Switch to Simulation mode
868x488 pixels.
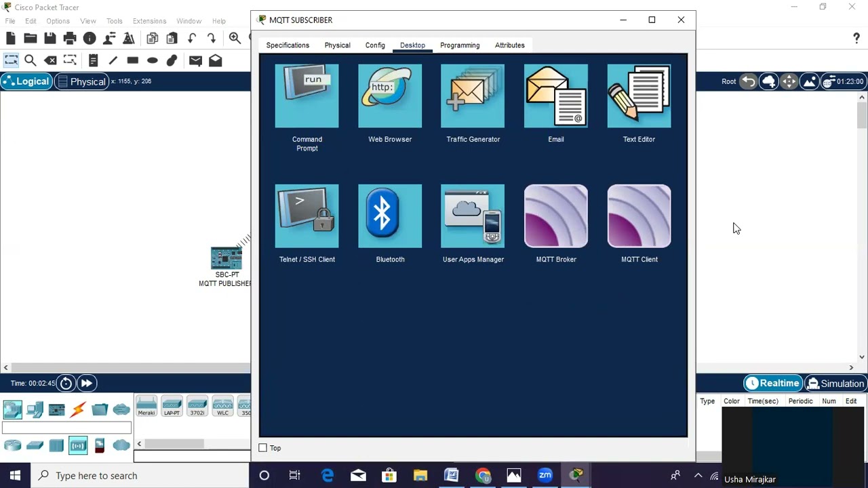tap(835, 384)
